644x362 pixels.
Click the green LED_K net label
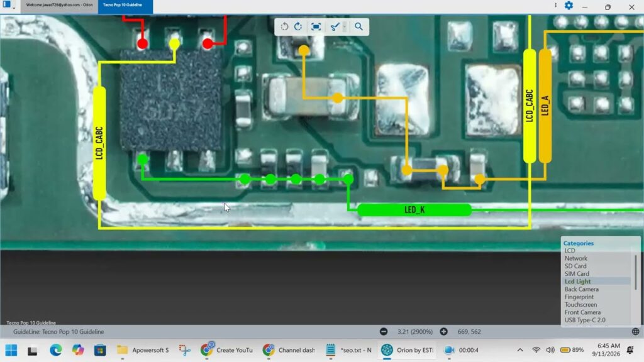414,210
